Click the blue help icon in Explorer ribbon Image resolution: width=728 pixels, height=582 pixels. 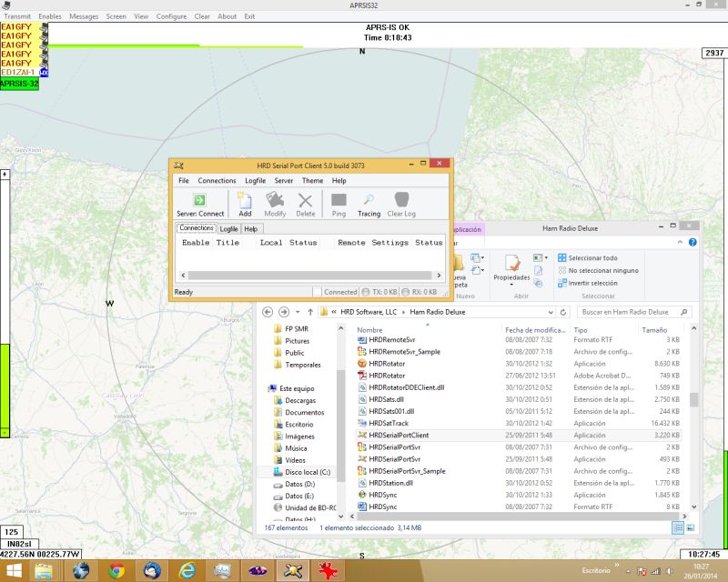tap(693, 242)
